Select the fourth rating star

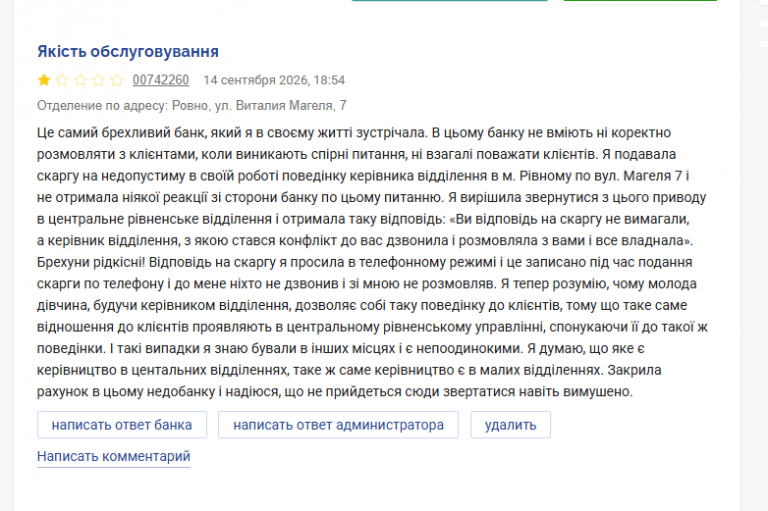pyautogui.click(x=98, y=80)
